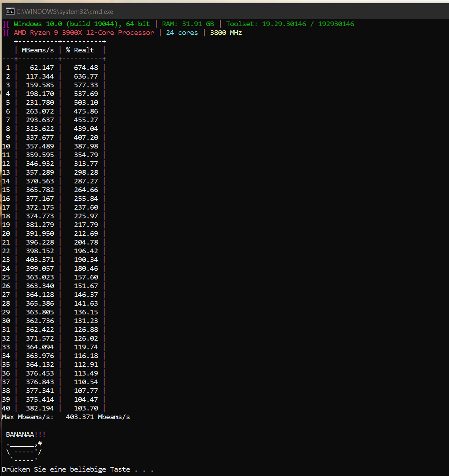Image resolution: width=449 pixels, height=476 pixels.
Task: Click value 403.371 in row 23
Action: (40, 260)
